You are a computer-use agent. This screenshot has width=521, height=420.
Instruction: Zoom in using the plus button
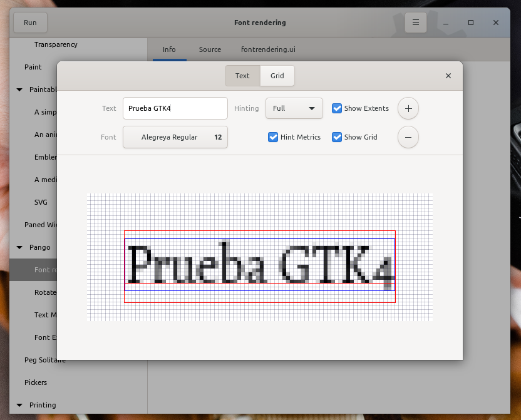tap(408, 108)
